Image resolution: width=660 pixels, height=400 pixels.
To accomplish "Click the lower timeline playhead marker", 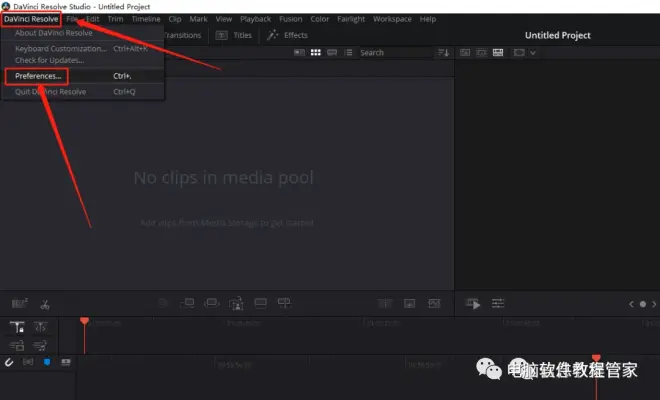I will click(x=596, y=357).
